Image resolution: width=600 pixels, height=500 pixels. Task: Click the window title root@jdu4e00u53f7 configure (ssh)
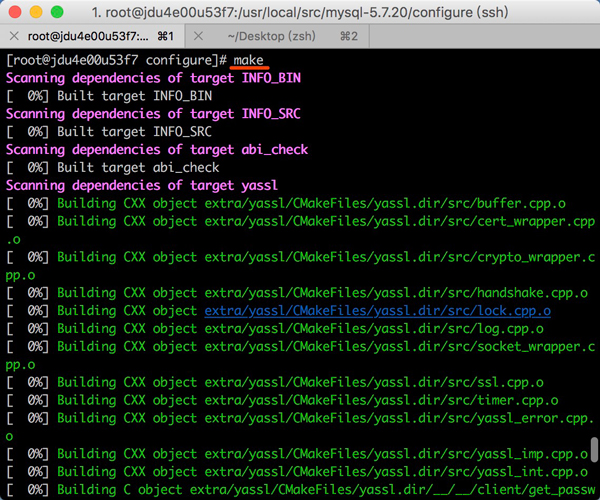pos(300,12)
